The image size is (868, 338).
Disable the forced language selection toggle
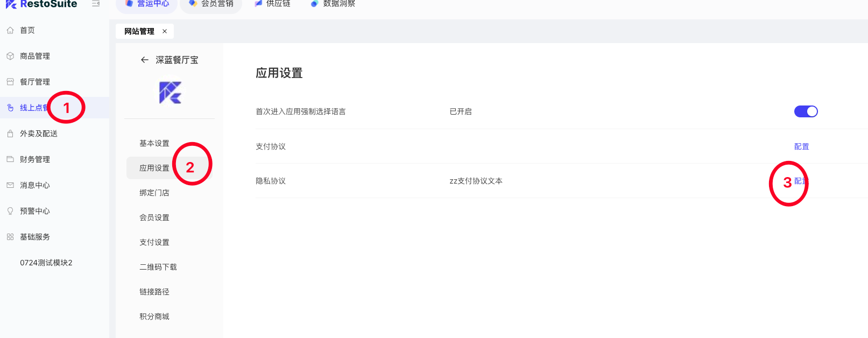pyautogui.click(x=806, y=111)
